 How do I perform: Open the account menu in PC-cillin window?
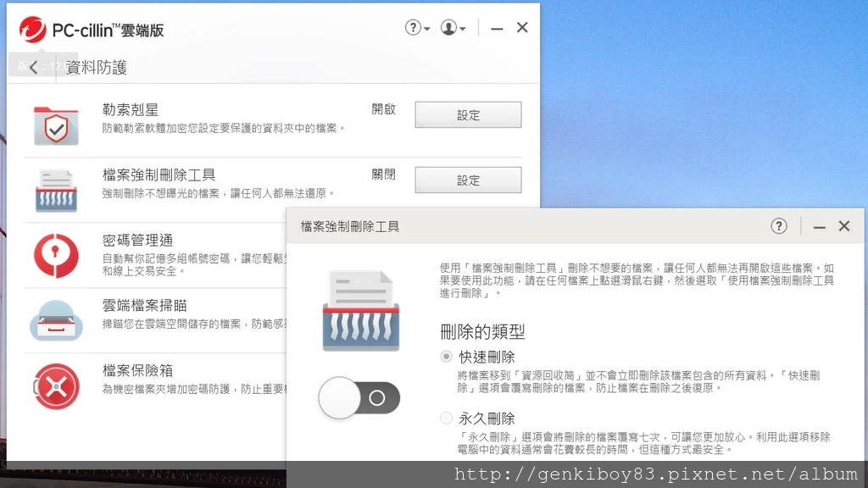453,28
